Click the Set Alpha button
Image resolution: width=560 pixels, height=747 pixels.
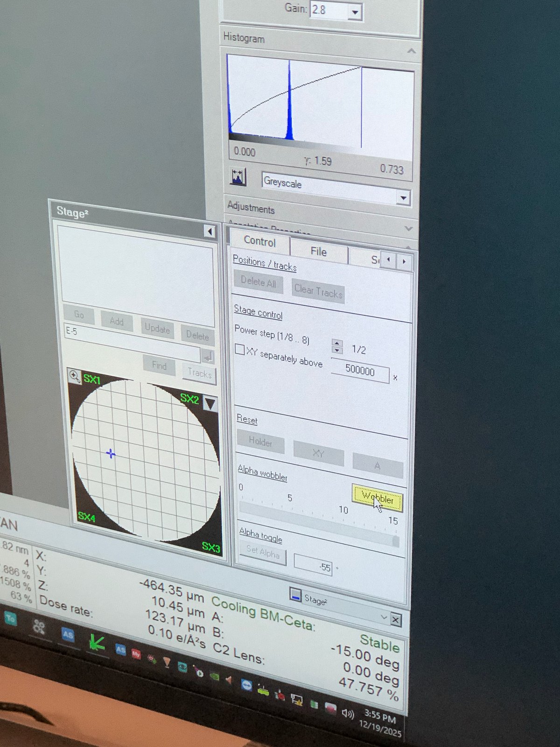263,553
